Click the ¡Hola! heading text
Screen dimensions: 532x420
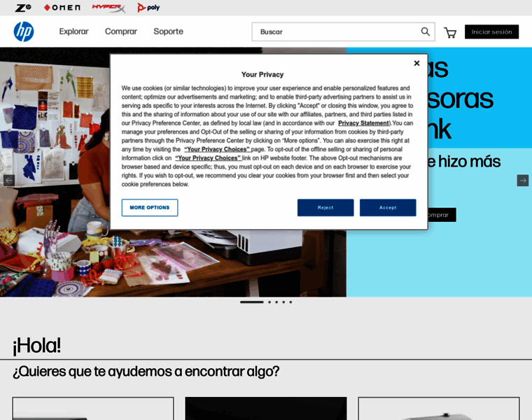coord(36,346)
